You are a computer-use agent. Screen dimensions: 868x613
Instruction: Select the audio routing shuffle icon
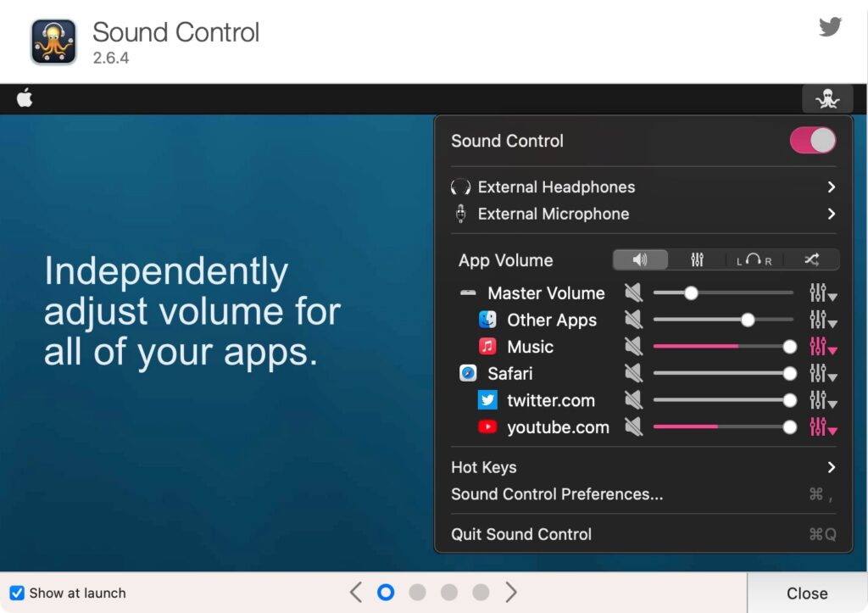pyautogui.click(x=811, y=259)
